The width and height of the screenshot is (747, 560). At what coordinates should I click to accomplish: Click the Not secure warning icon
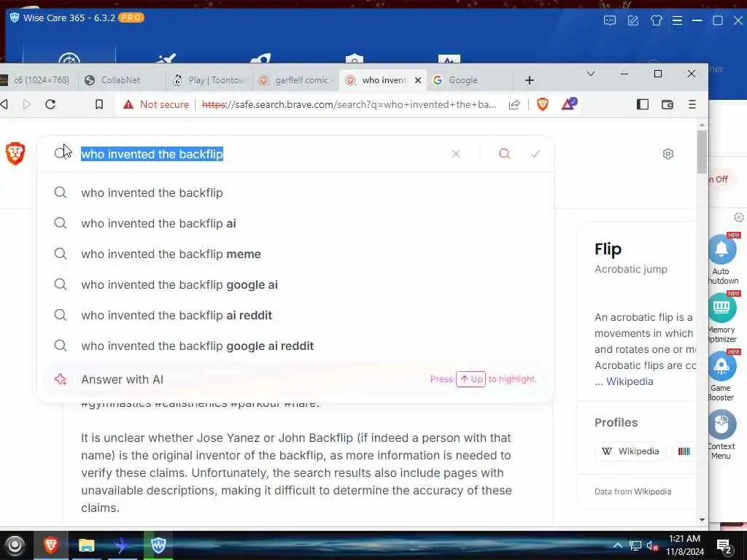[128, 104]
